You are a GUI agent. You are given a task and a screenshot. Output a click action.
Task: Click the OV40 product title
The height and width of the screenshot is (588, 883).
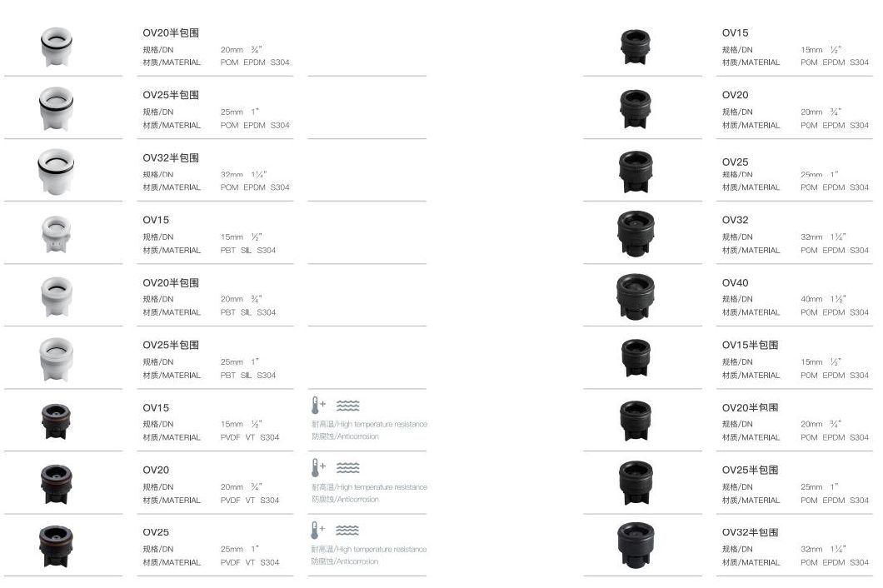(x=736, y=283)
